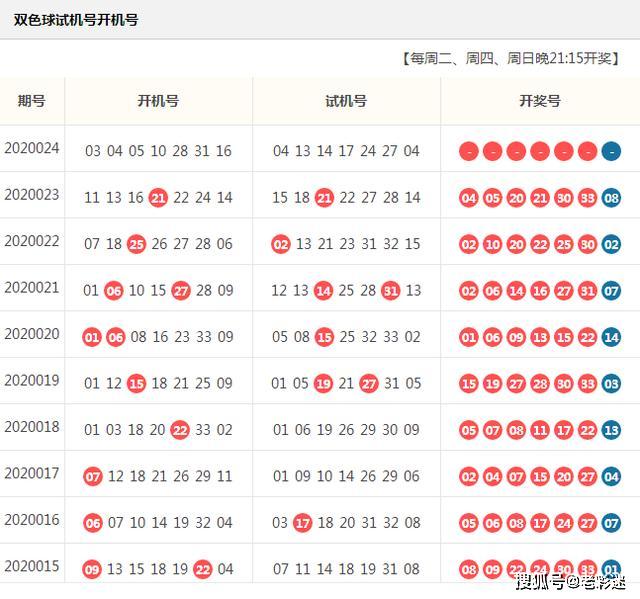Click red ball 27 in 2020021 开机号
640x599 pixels.
point(181,291)
